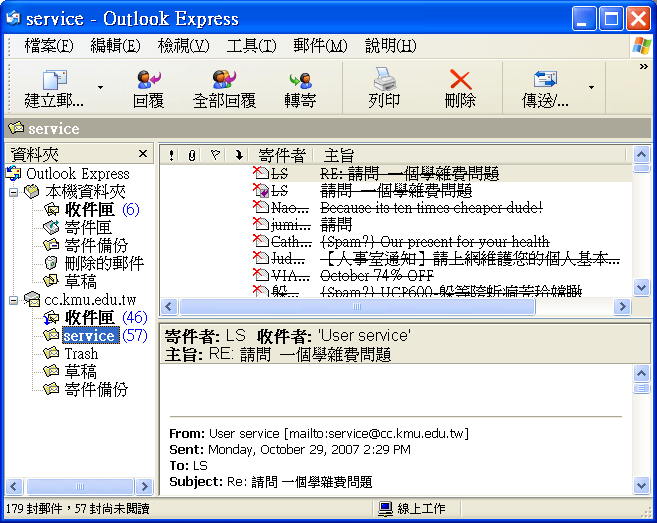Select message '{Spam?} Our present for your health'

pyautogui.click(x=435, y=242)
